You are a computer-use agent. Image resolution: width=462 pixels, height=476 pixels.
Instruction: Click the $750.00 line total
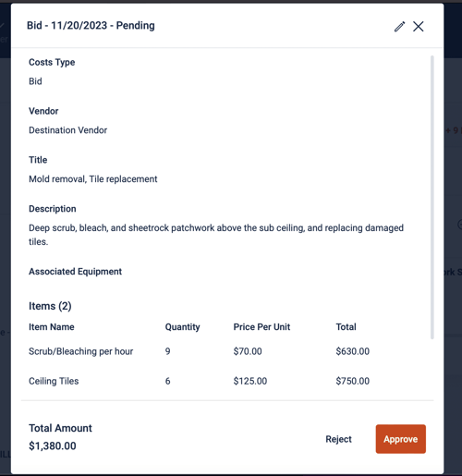pyautogui.click(x=353, y=381)
